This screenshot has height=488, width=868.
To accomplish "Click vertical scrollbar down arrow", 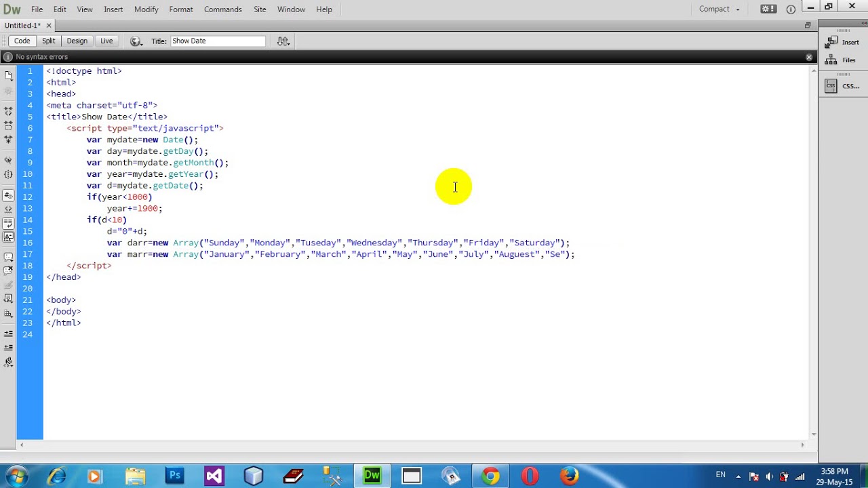I will point(814,434).
